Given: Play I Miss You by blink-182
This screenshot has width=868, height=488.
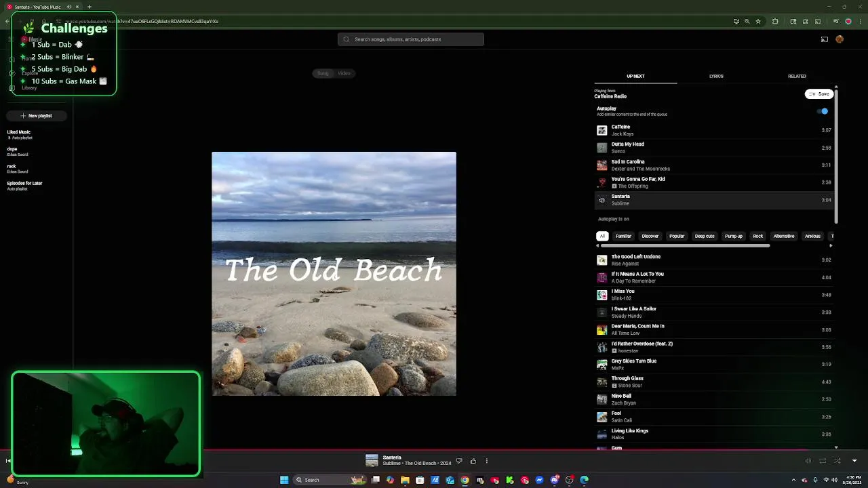Looking at the screenshot, I should (x=714, y=295).
